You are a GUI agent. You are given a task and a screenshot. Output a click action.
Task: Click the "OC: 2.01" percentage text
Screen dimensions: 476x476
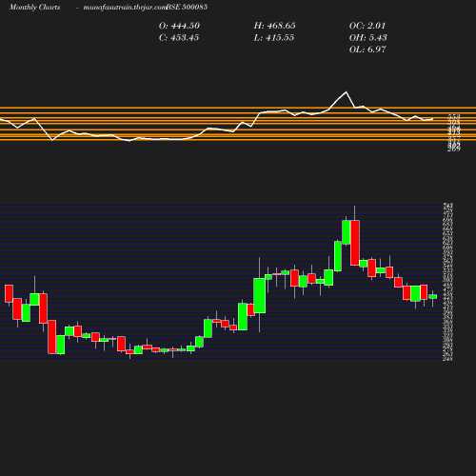pos(367,26)
